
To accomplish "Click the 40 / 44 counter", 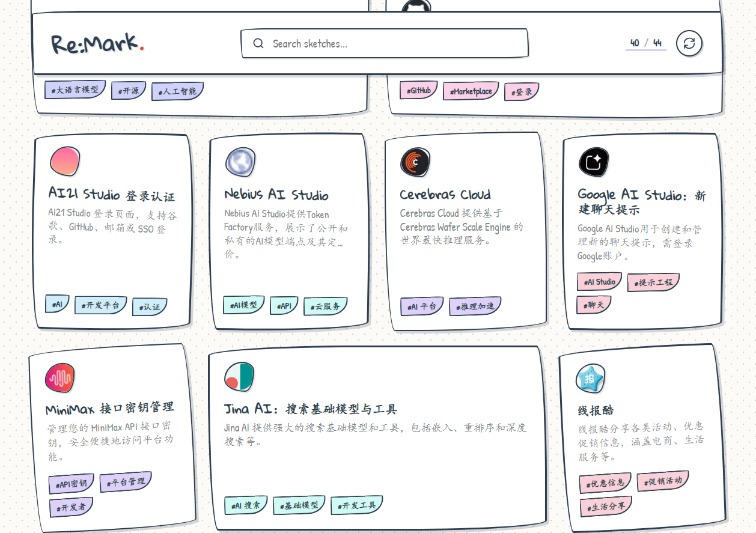I will tap(646, 43).
